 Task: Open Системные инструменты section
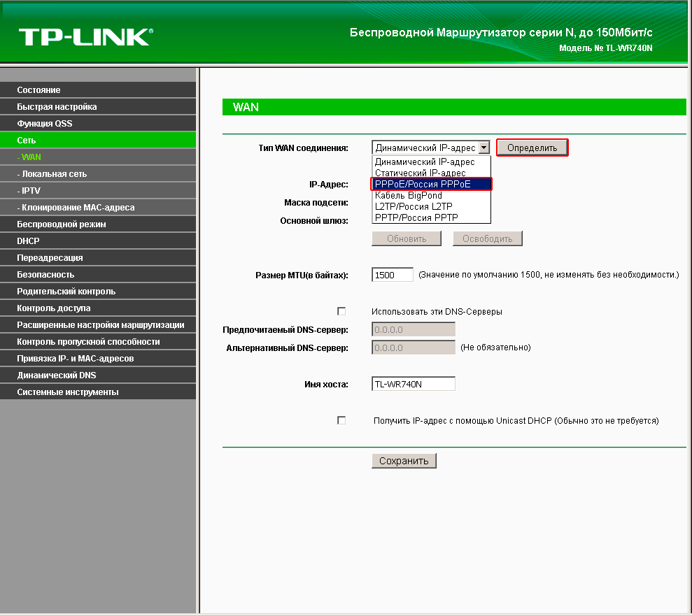pos(98,392)
